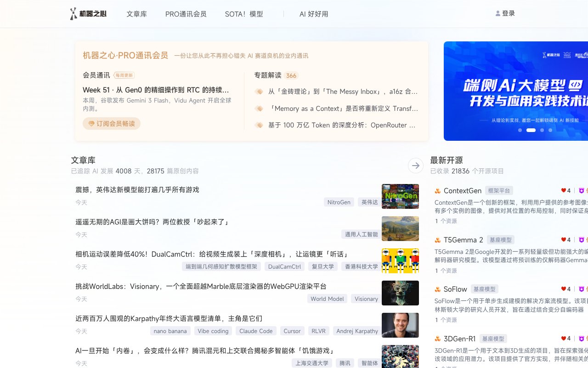Screen dimensions: 588x368
Task: Click the active elongated carousel slider indicator
Action: click(531, 130)
